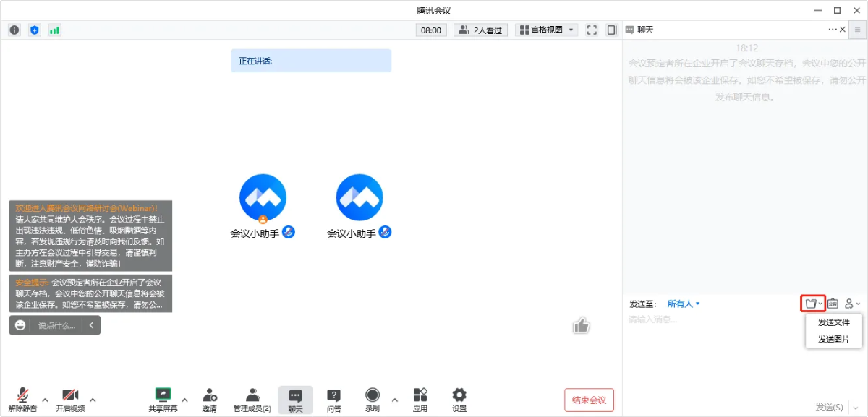Click the 正在讲话 speaker banner
The image size is (868, 417).
(x=311, y=61)
